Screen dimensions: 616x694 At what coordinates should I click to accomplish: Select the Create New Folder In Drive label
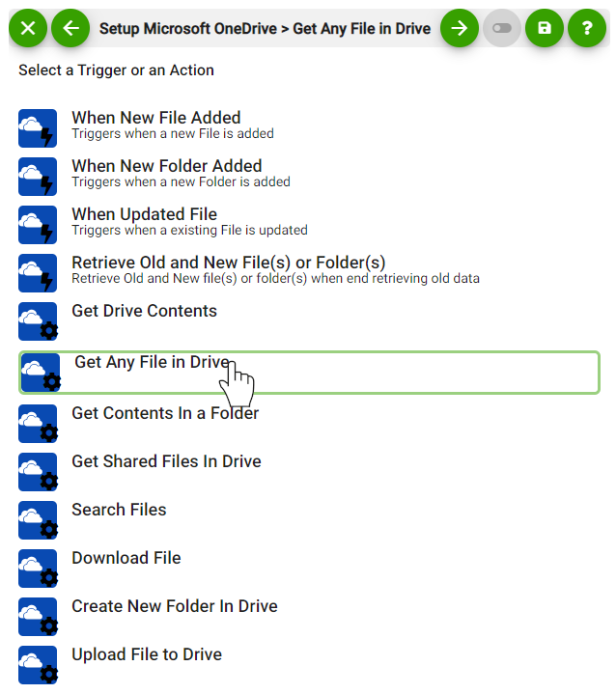175,606
